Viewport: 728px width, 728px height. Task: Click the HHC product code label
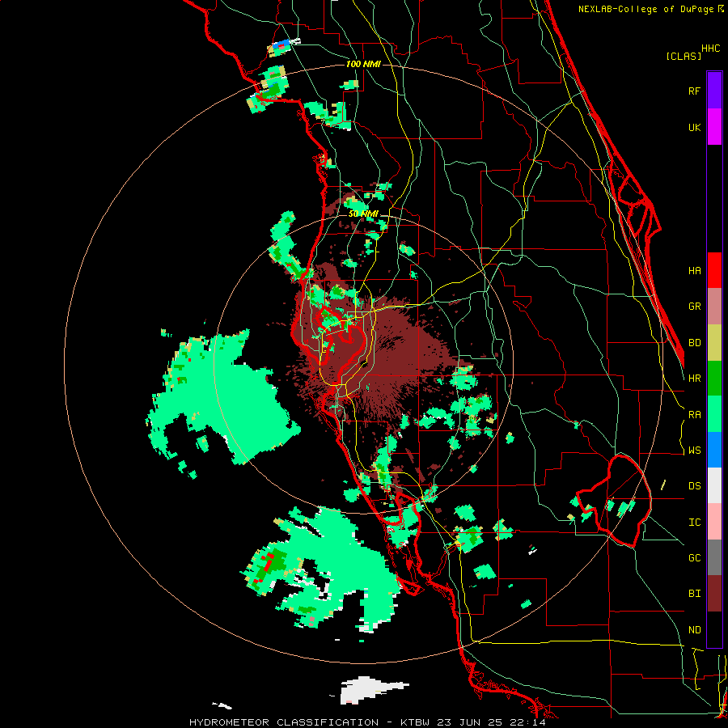[x=710, y=49]
